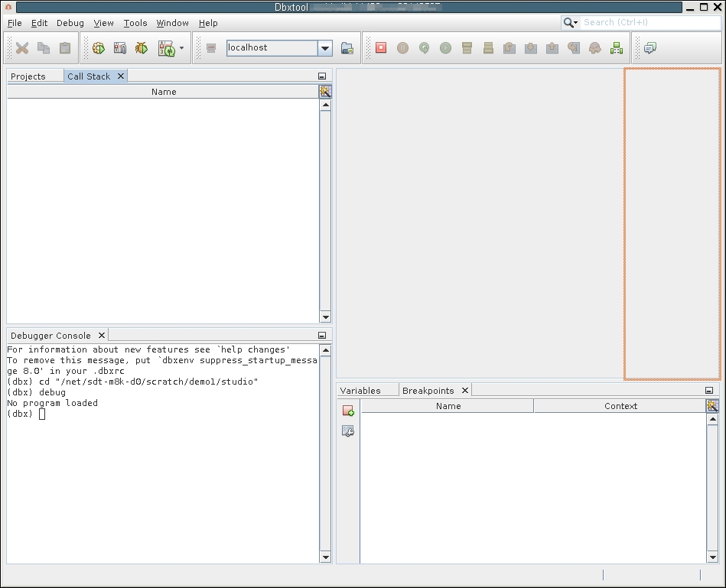Screen dimensions: 726x588
Task: Click the Continue green play icon
Action: pyautogui.click(x=445, y=47)
